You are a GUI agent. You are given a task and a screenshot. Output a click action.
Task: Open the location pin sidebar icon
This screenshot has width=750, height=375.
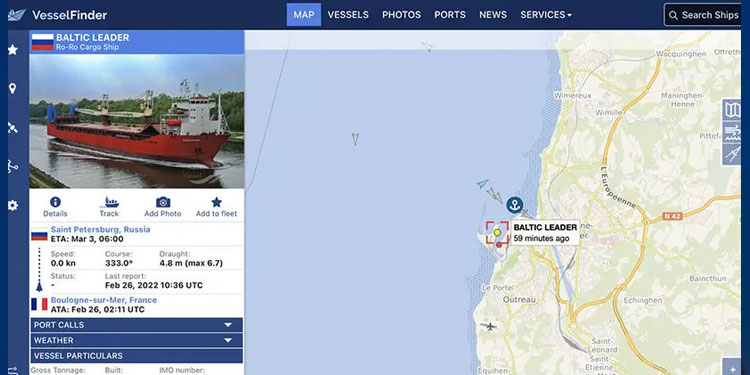click(13, 88)
